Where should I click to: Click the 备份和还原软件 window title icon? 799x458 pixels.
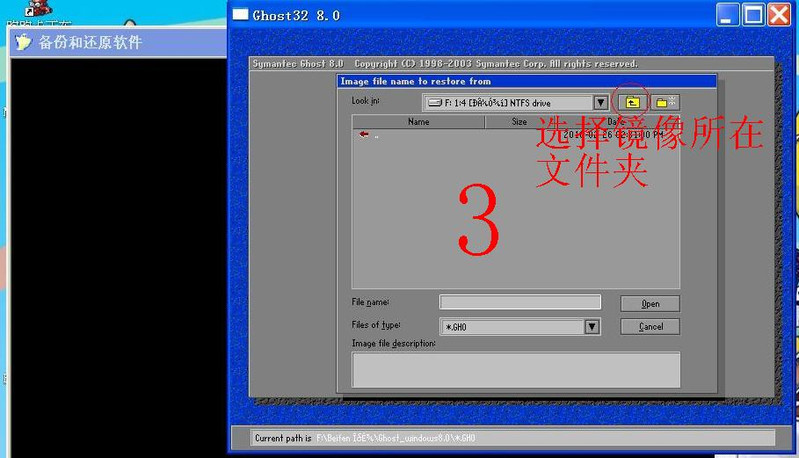click(x=23, y=42)
